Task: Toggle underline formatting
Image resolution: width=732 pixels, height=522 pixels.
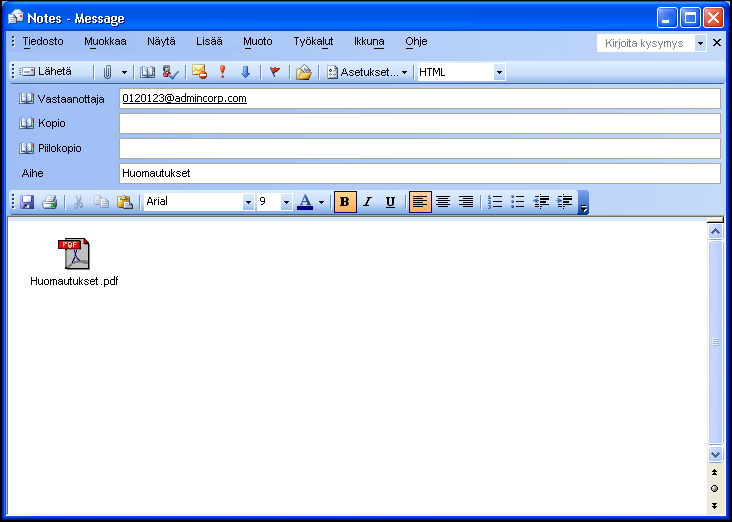Action: (390, 202)
